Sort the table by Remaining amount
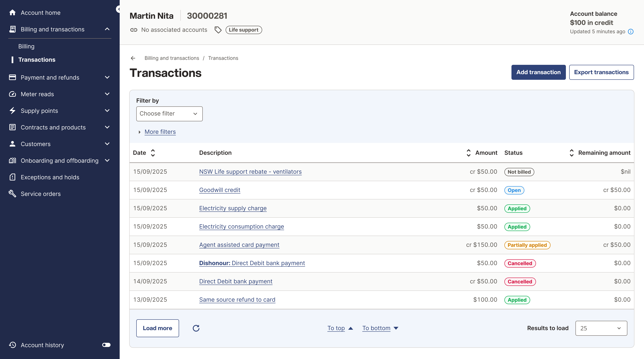The width and height of the screenshot is (644, 359). tap(571, 153)
